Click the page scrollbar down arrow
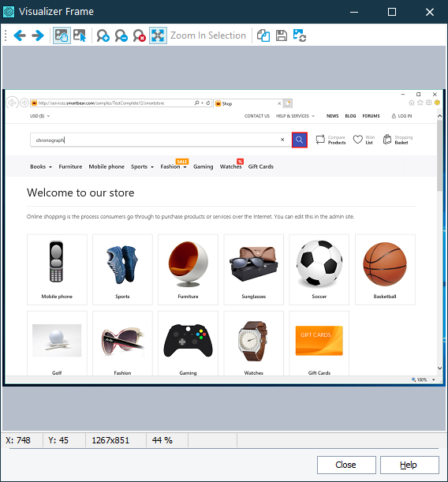 click(x=439, y=368)
